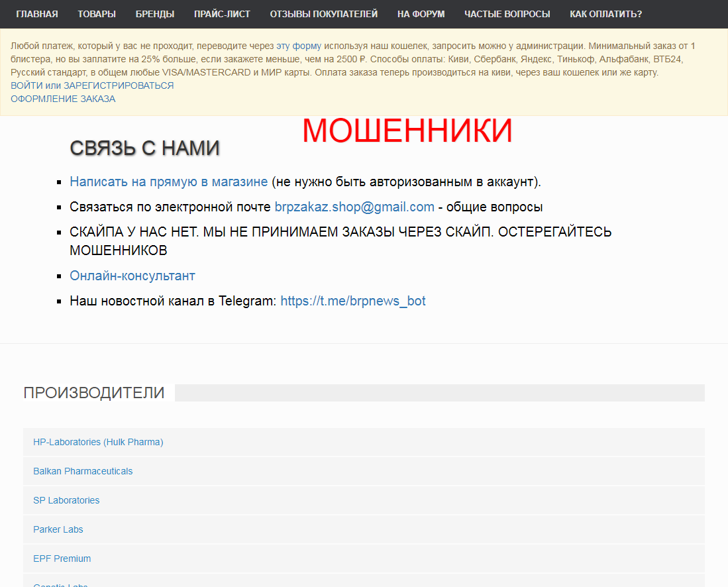
Task: Open Balkan Pharmaceuticals manufacturer entry
Action: (x=83, y=471)
